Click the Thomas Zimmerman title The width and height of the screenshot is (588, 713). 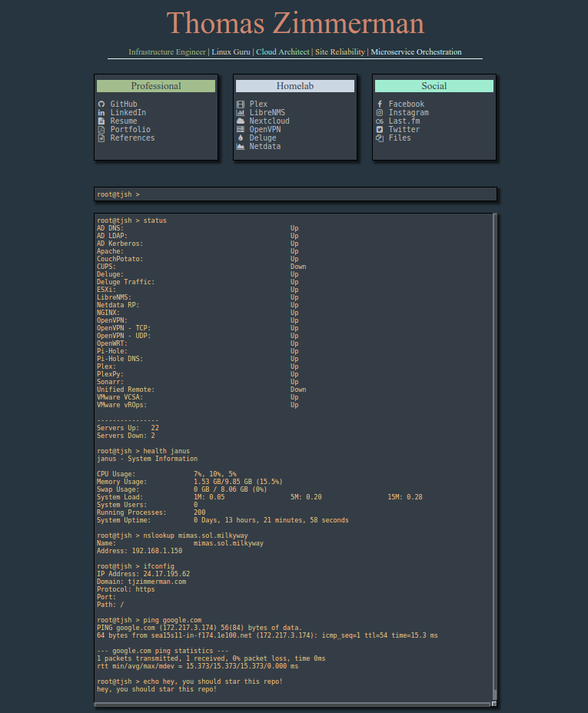point(295,23)
